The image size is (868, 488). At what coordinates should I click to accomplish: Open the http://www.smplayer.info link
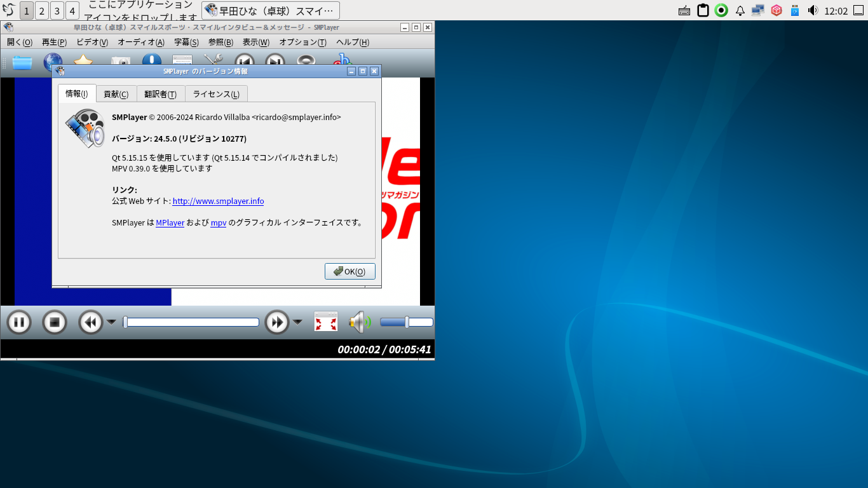[x=218, y=201]
